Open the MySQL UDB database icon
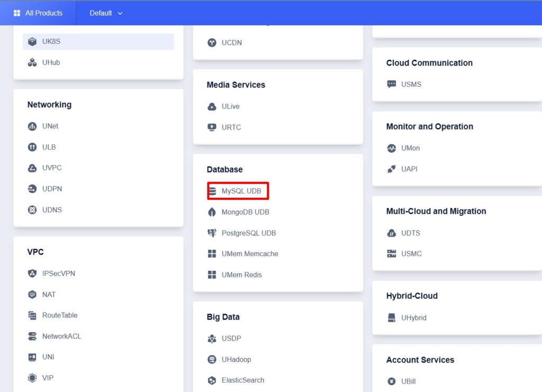 [212, 191]
